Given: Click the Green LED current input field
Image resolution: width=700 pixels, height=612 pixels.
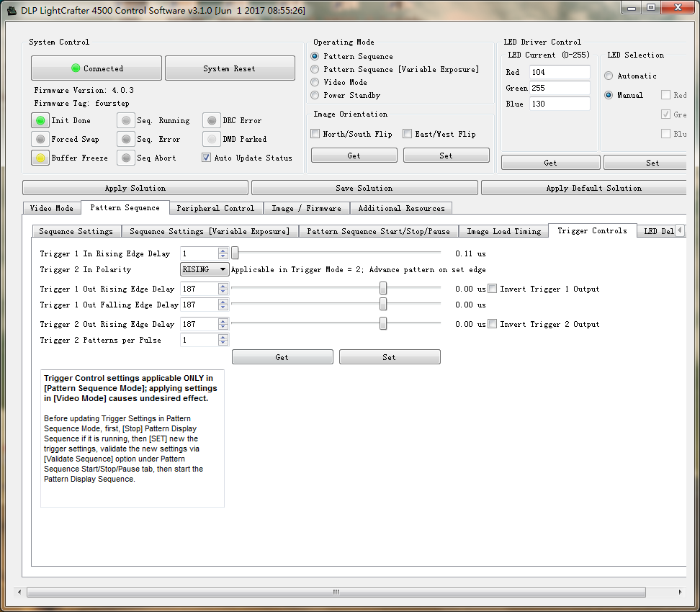Looking at the screenshot, I should (560, 88).
